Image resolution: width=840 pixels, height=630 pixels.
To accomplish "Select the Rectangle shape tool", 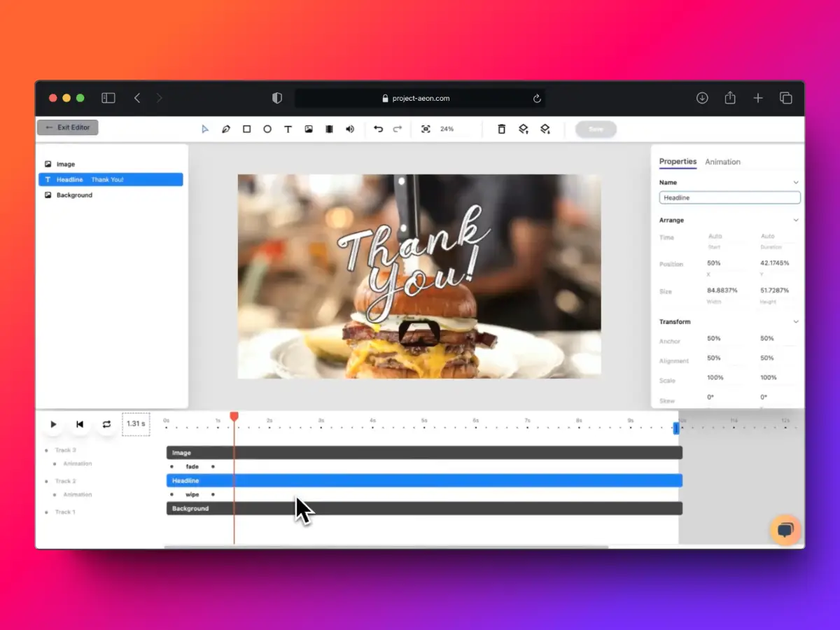I will click(x=246, y=129).
